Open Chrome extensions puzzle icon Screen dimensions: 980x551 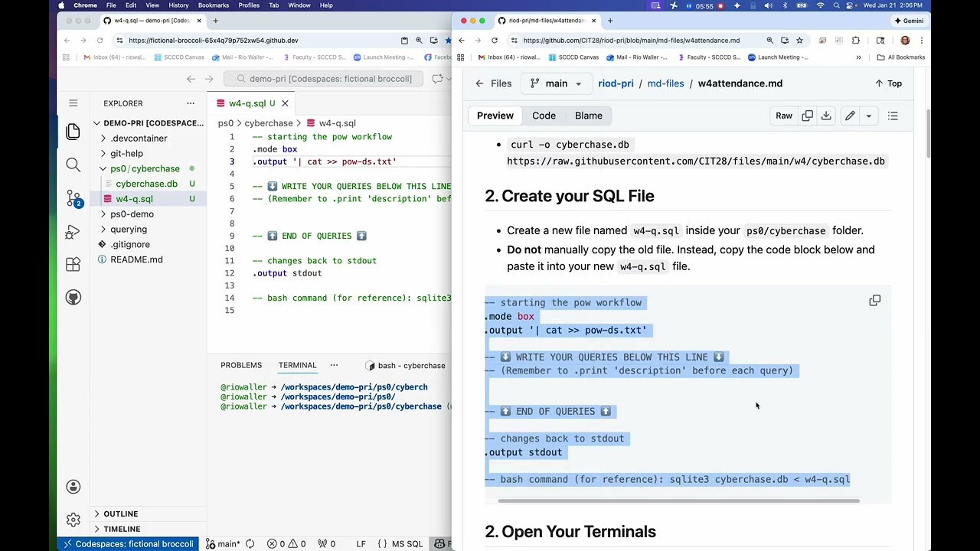click(x=855, y=40)
